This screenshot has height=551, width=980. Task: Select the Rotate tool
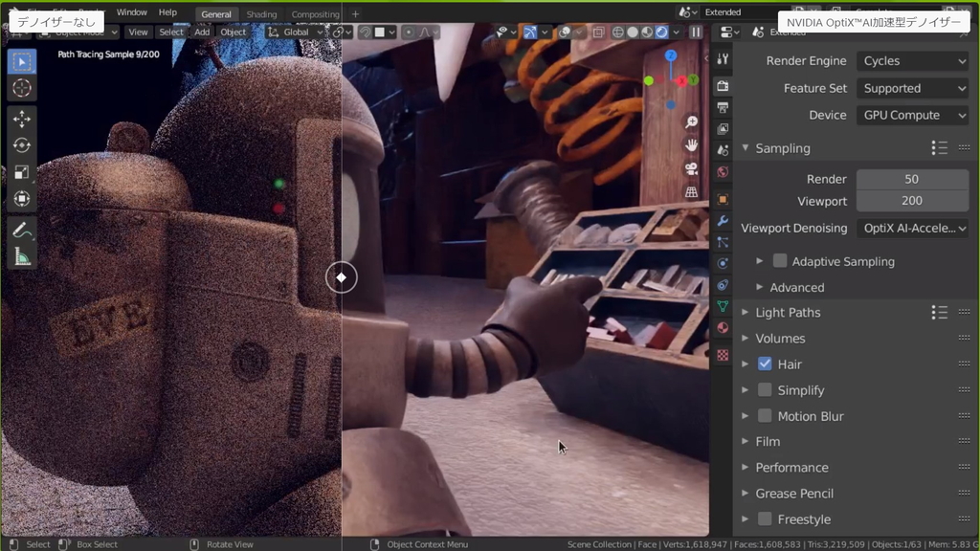pos(22,145)
